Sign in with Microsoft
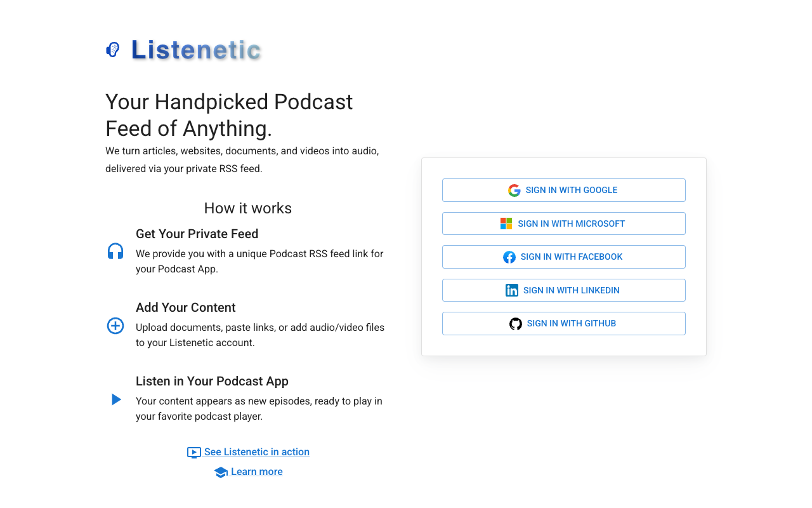The image size is (812, 508). (x=563, y=224)
